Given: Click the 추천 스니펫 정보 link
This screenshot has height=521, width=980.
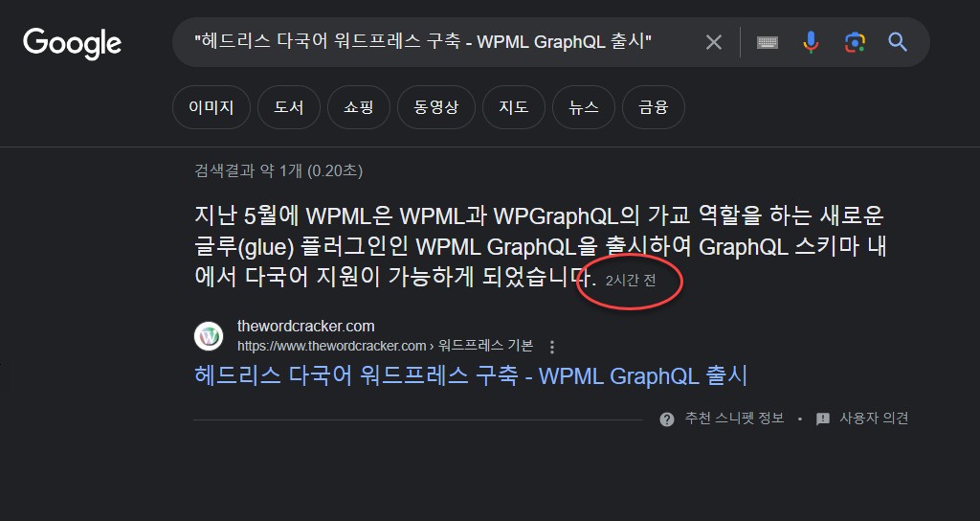Looking at the screenshot, I should coord(734,419).
